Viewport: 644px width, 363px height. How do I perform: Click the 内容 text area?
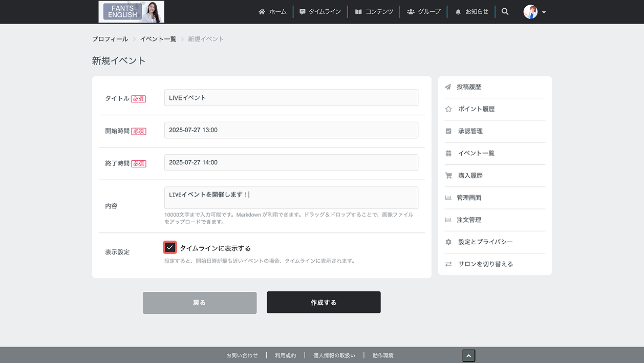click(x=291, y=198)
